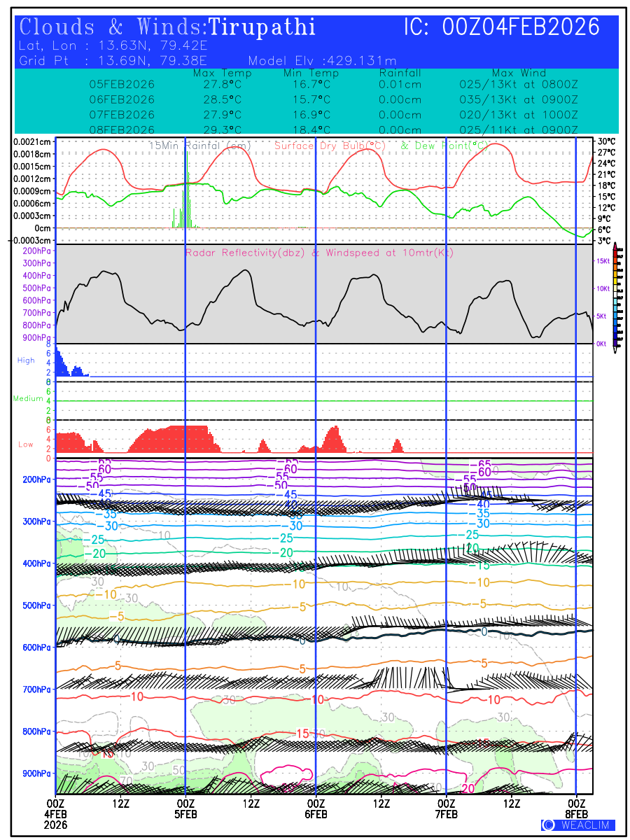Click the Max Wind column header

pos(519,73)
